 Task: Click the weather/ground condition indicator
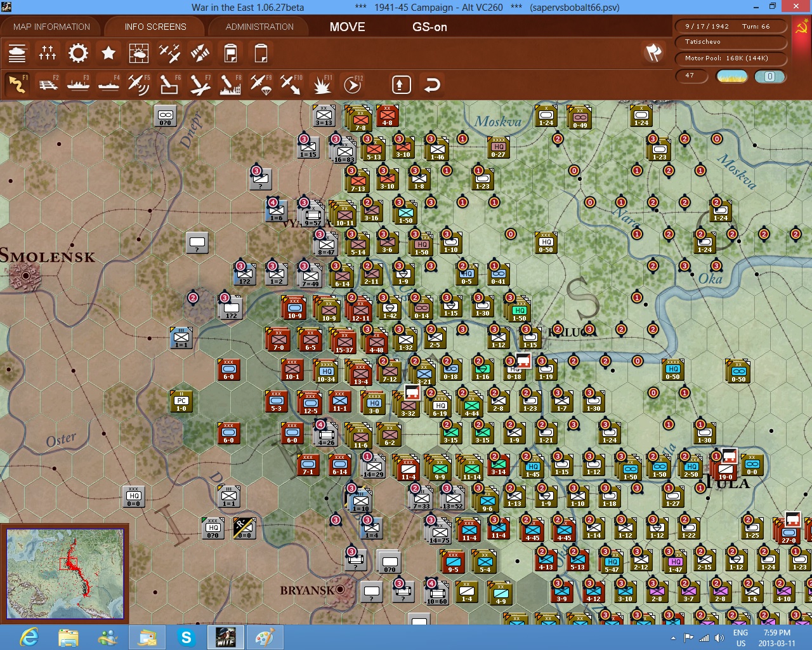(x=731, y=76)
